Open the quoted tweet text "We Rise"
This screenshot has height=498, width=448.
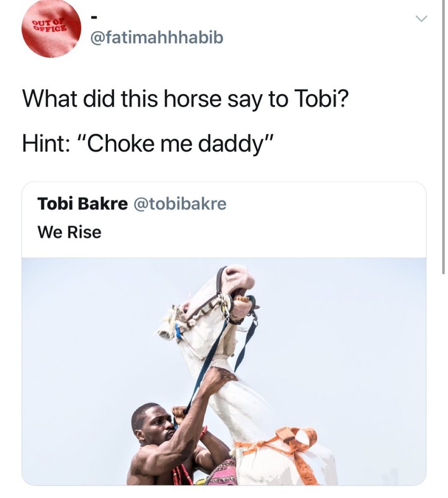coord(69,232)
